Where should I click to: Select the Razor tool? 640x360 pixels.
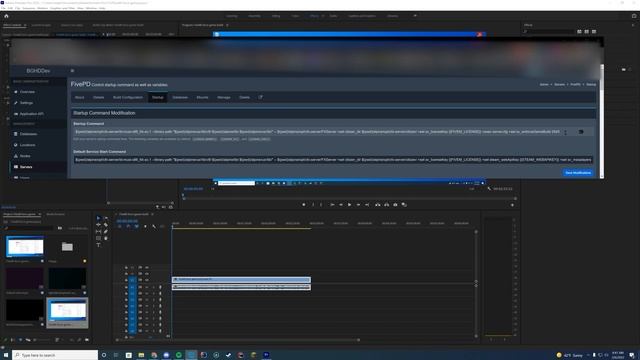106,224
